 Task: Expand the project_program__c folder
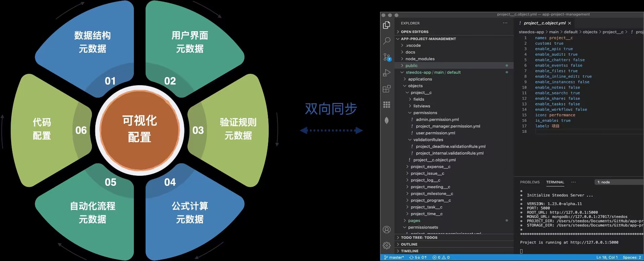coord(454,200)
